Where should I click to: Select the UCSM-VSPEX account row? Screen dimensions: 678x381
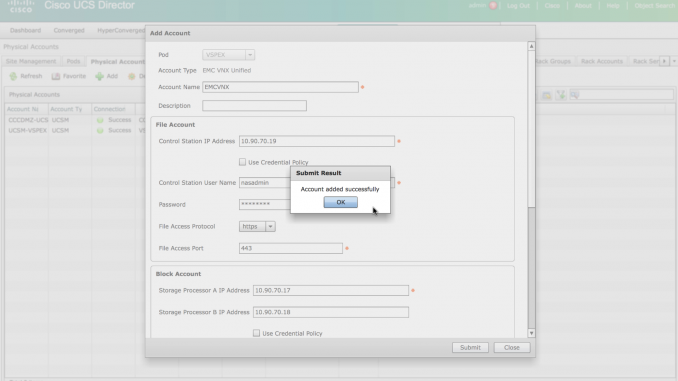[x=76, y=130]
